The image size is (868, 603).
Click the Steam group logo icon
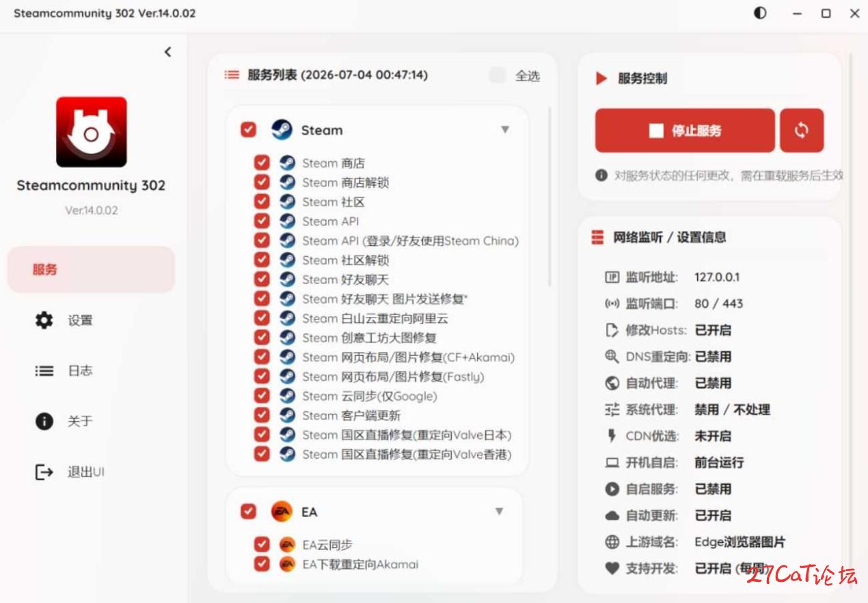(x=282, y=130)
